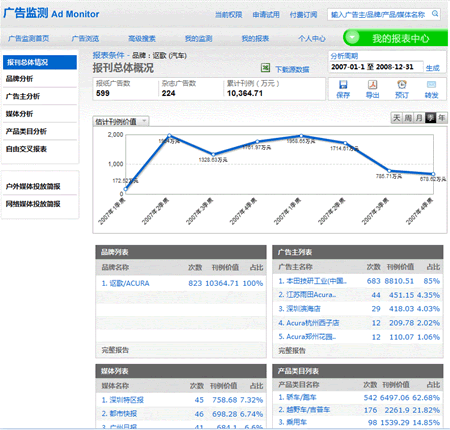Expand the 我的报表中心 green menu
The width and height of the screenshot is (450, 430).
[x=395, y=38]
